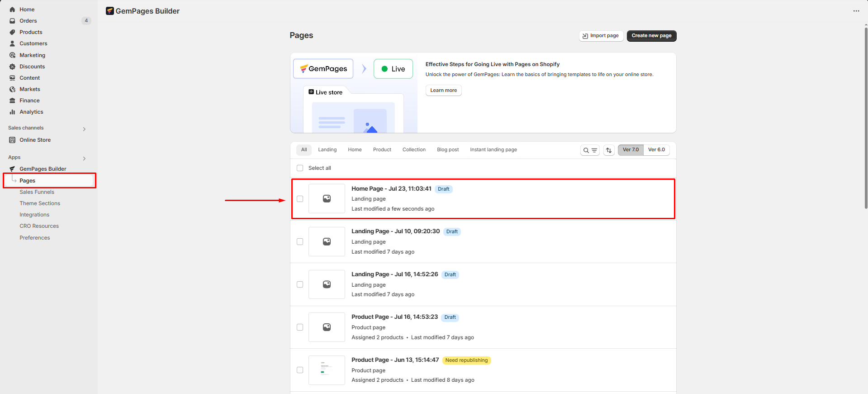868x394 pixels.
Task: Click the Online Store icon
Action: coord(12,140)
